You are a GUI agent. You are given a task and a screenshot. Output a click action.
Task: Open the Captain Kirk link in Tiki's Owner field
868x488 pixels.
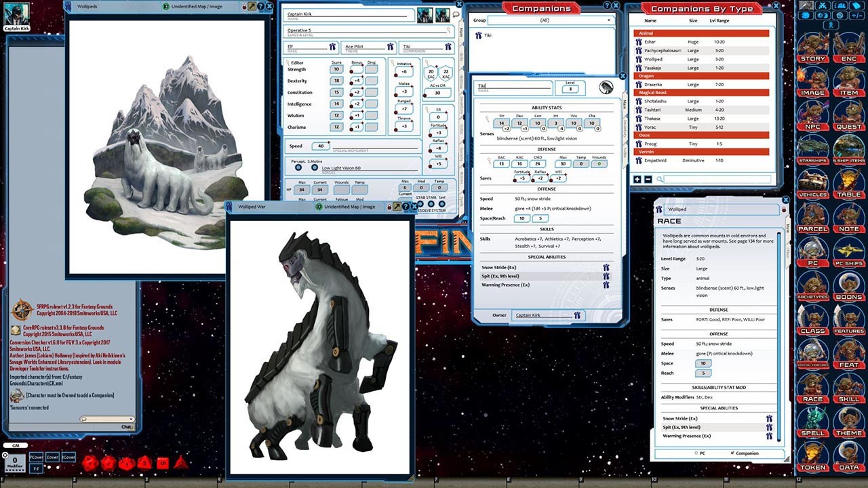click(529, 314)
